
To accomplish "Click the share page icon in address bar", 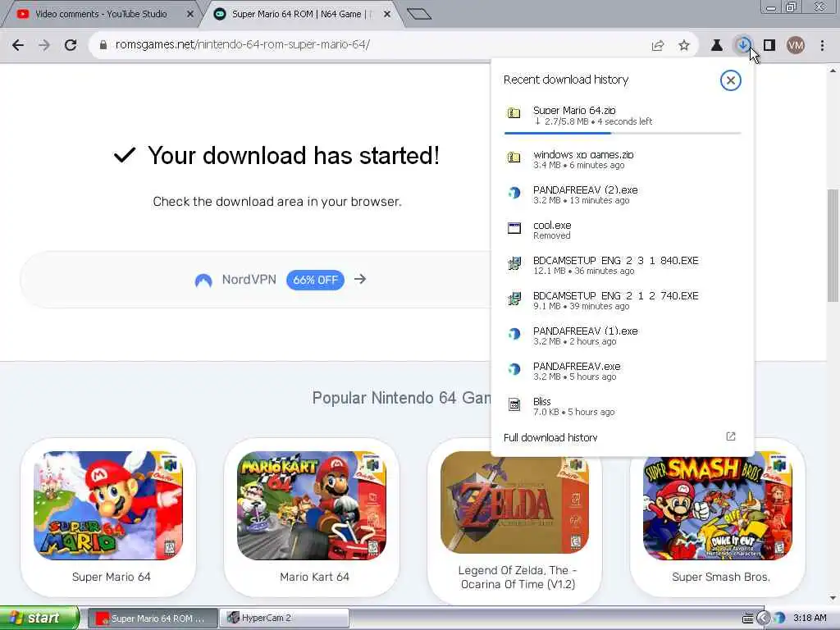I will tap(658, 46).
